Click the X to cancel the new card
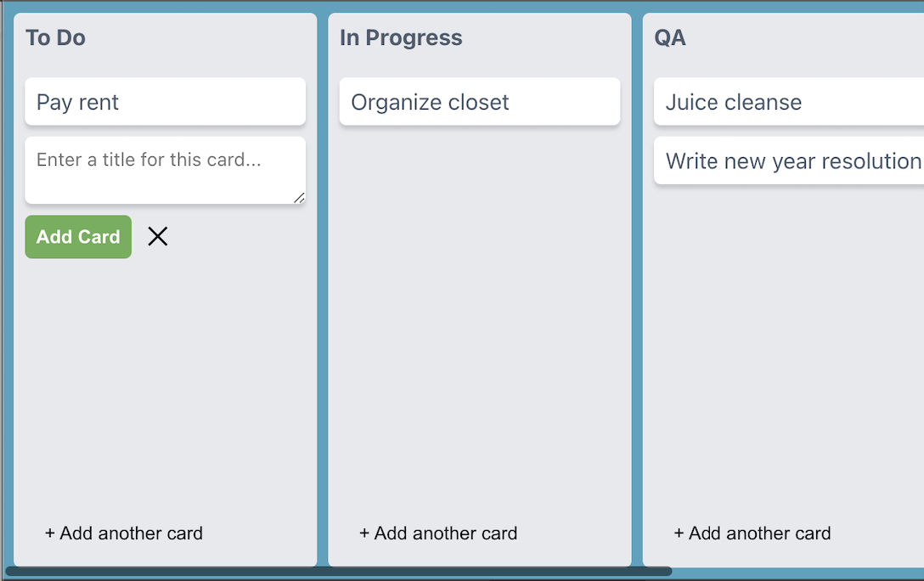The image size is (924, 581). 158,236
